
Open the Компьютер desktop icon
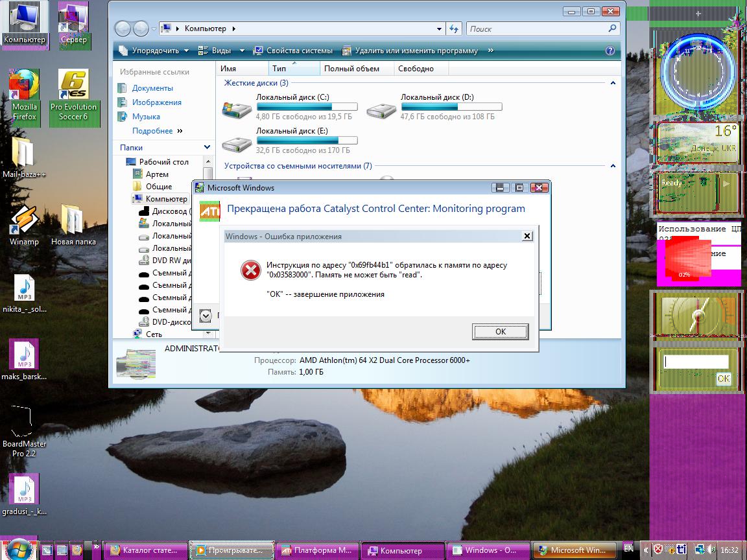pyautogui.click(x=24, y=24)
